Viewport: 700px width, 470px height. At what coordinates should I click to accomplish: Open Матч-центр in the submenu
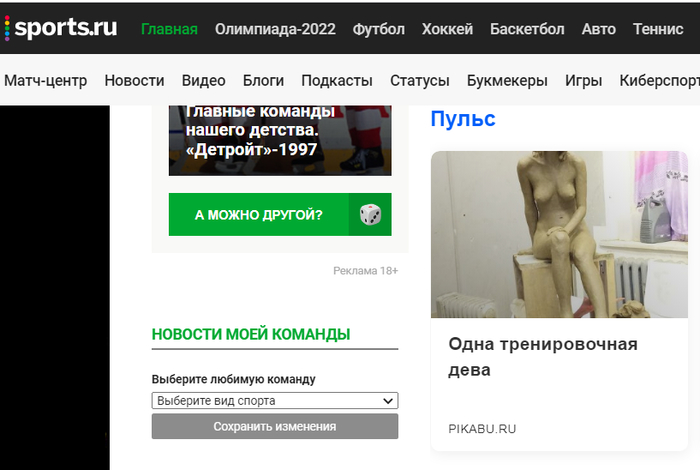(x=46, y=81)
